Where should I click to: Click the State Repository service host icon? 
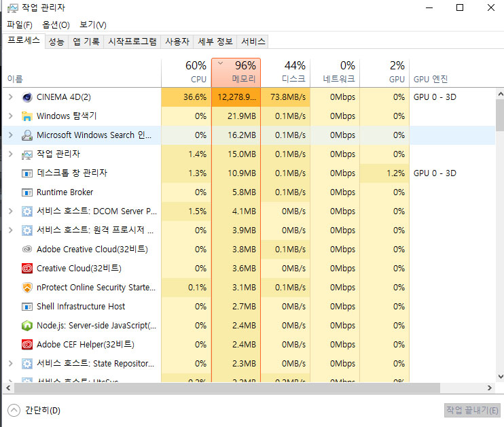coord(27,364)
